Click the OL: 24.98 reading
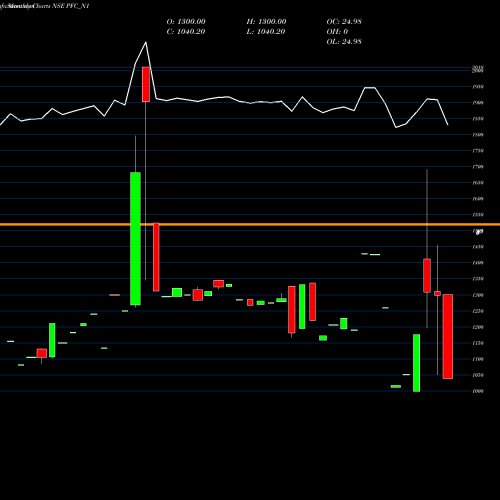Viewport: 500px width, 500px height. click(x=344, y=42)
